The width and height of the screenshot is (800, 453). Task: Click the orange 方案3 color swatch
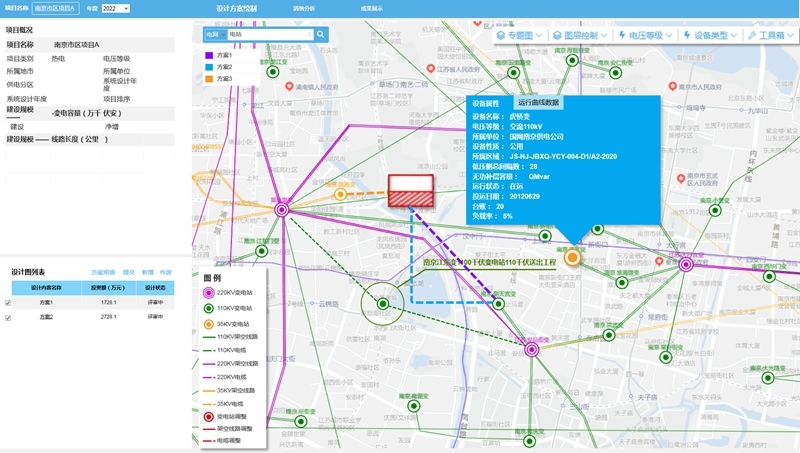pos(209,79)
